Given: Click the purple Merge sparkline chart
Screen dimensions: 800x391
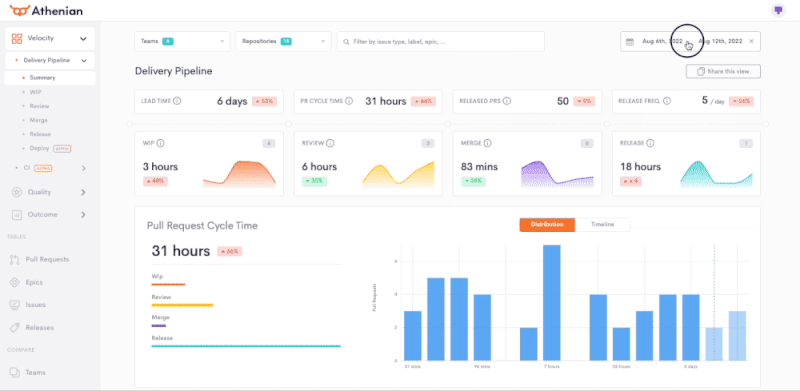Looking at the screenshot, I should tap(558, 175).
